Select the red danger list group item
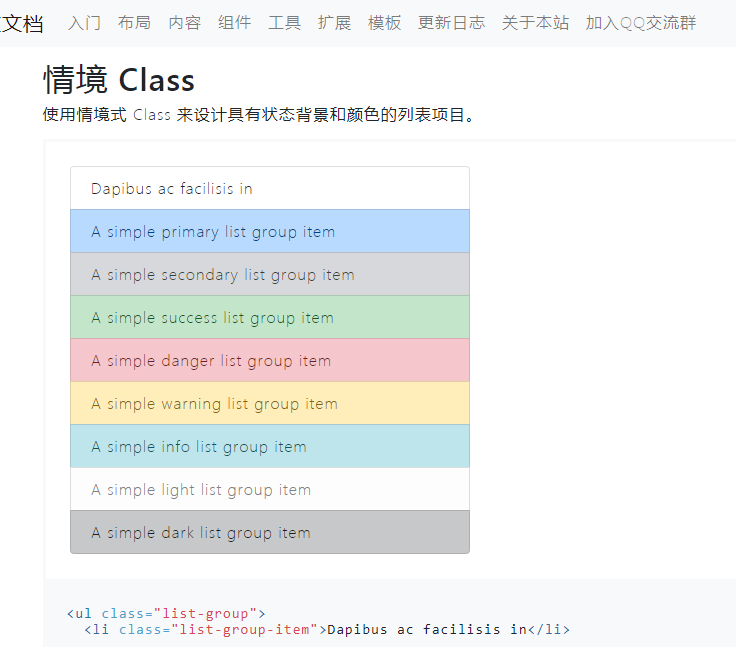This screenshot has width=736, height=647. [x=270, y=360]
